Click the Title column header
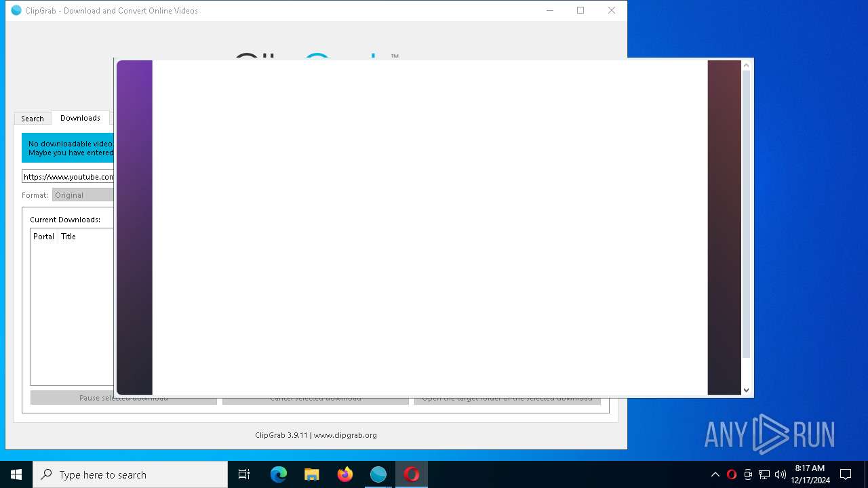 tap(68, 237)
